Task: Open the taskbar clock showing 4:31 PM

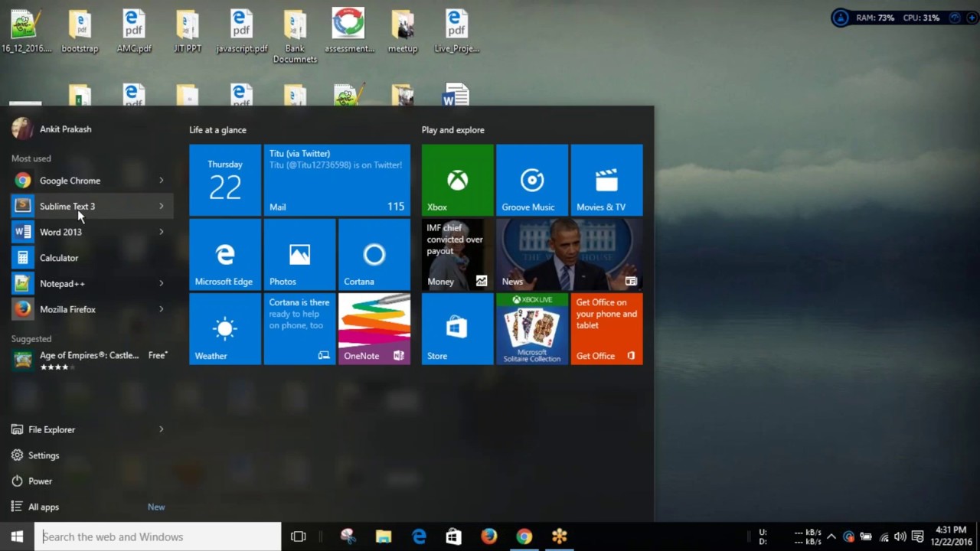Action: pos(951,536)
